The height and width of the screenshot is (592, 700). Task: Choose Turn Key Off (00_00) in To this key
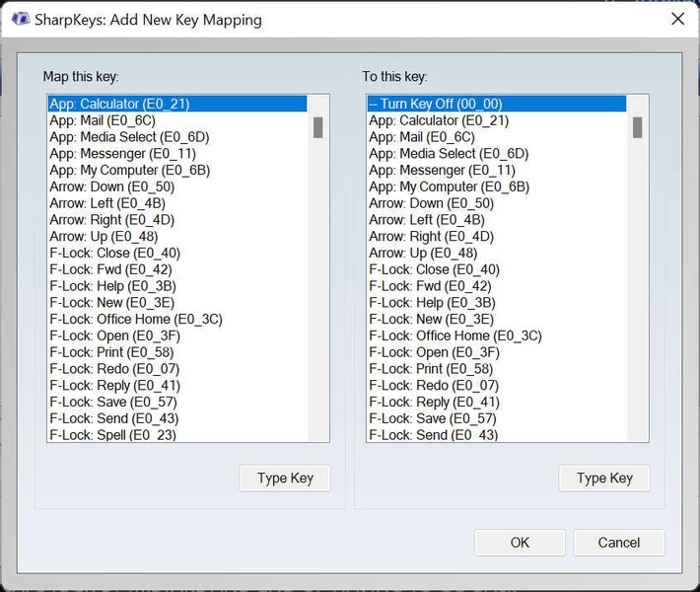[x=497, y=104]
